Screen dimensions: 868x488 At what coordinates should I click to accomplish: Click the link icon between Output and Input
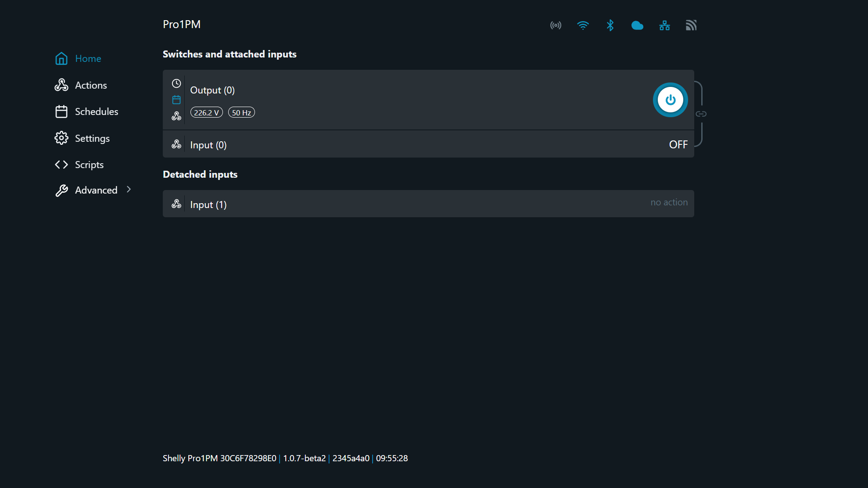(x=701, y=113)
